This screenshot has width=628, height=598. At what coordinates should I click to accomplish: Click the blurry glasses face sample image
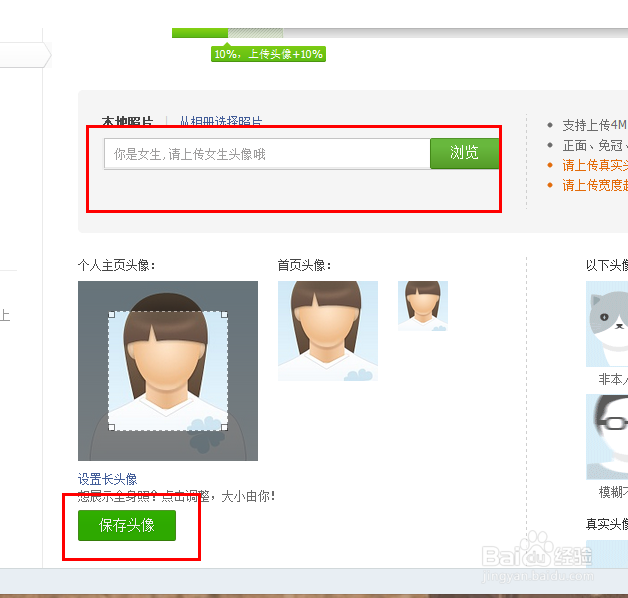coord(607,437)
